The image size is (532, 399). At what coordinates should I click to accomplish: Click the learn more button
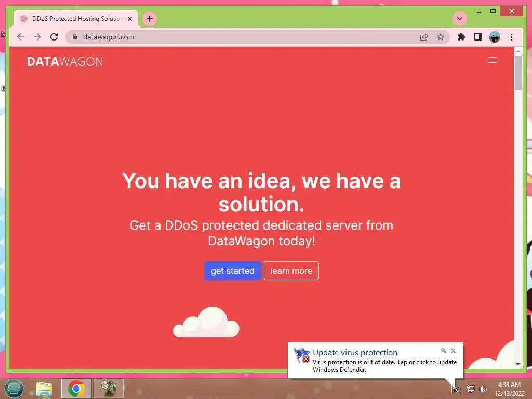coord(291,271)
